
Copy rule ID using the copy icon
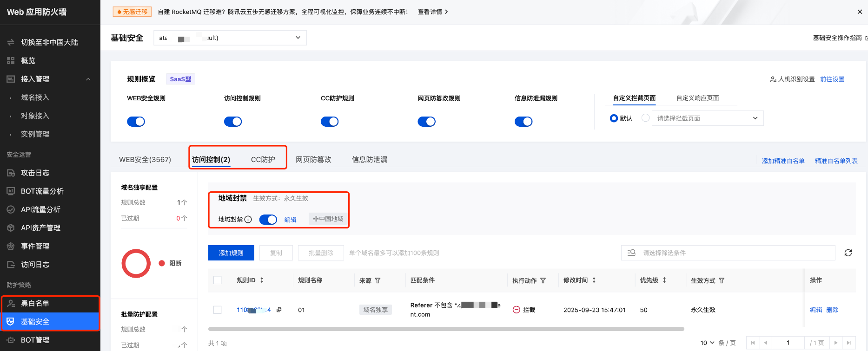[x=279, y=309]
